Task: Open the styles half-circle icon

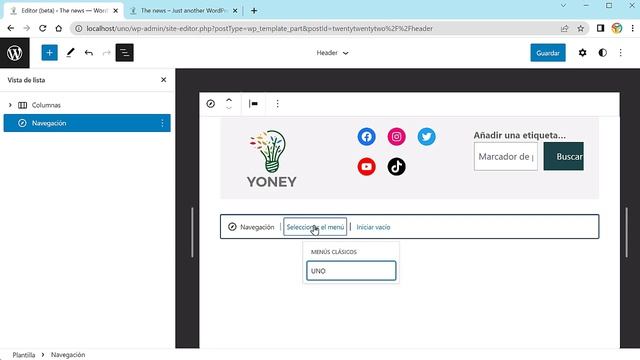Action: pos(602,53)
